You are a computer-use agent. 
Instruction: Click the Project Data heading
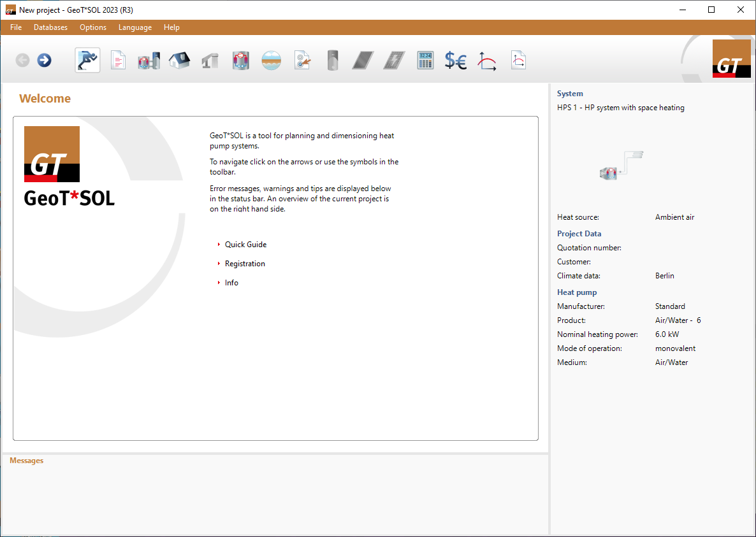click(x=579, y=234)
